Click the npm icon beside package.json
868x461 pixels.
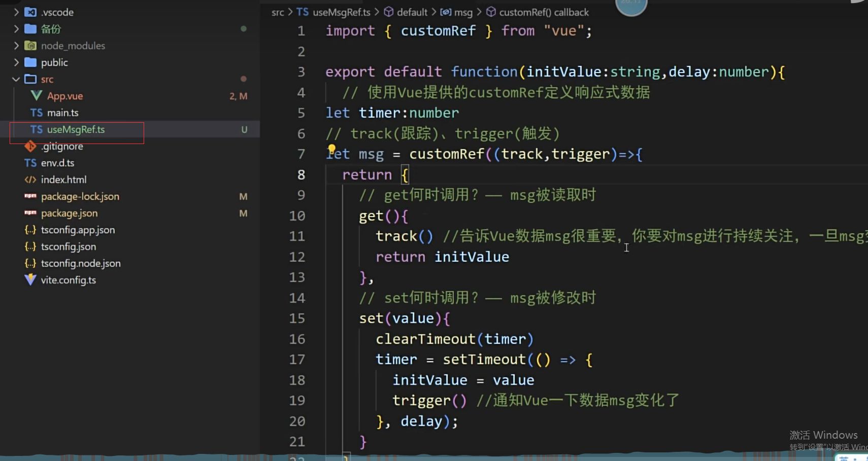[30, 213]
